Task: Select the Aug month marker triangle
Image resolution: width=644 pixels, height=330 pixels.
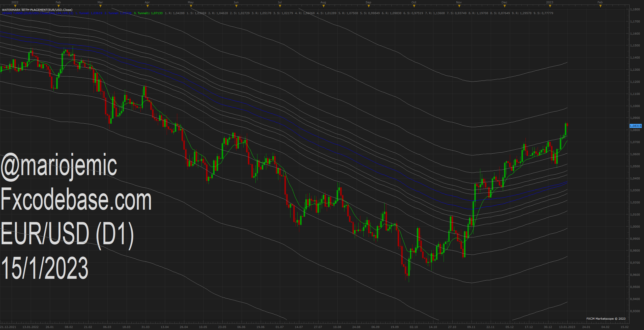Action: (x=324, y=6)
